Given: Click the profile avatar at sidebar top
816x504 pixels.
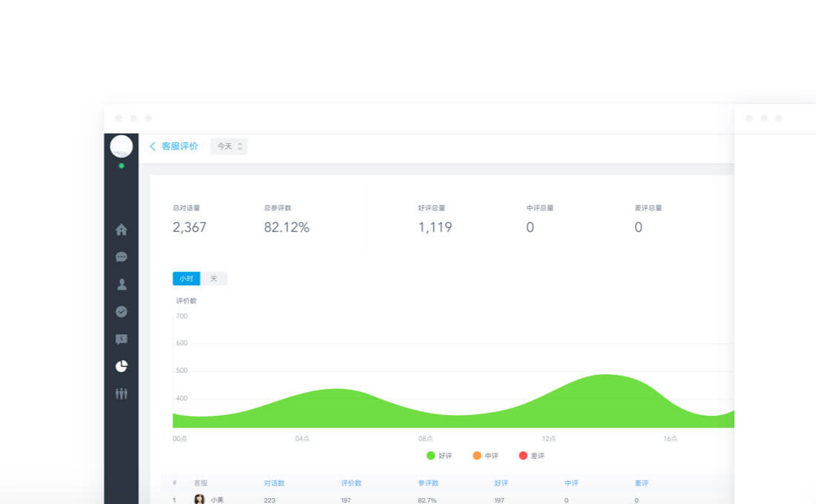Looking at the screenshot, I should coord(122,147).
